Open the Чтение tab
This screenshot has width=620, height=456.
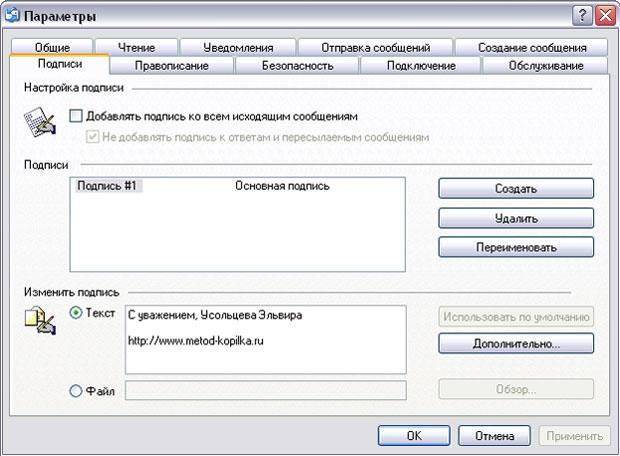pyautogui.click(x=138, y=47)
